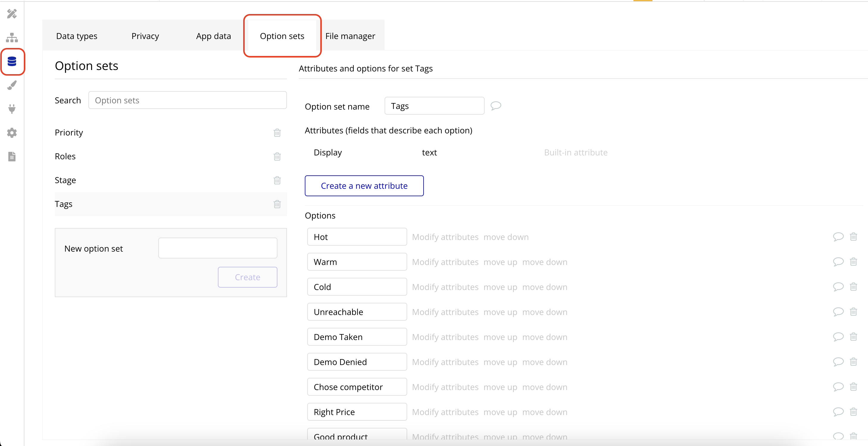
Task: Open the Styles paintbrush icon
Action: [x=12, y=85]
